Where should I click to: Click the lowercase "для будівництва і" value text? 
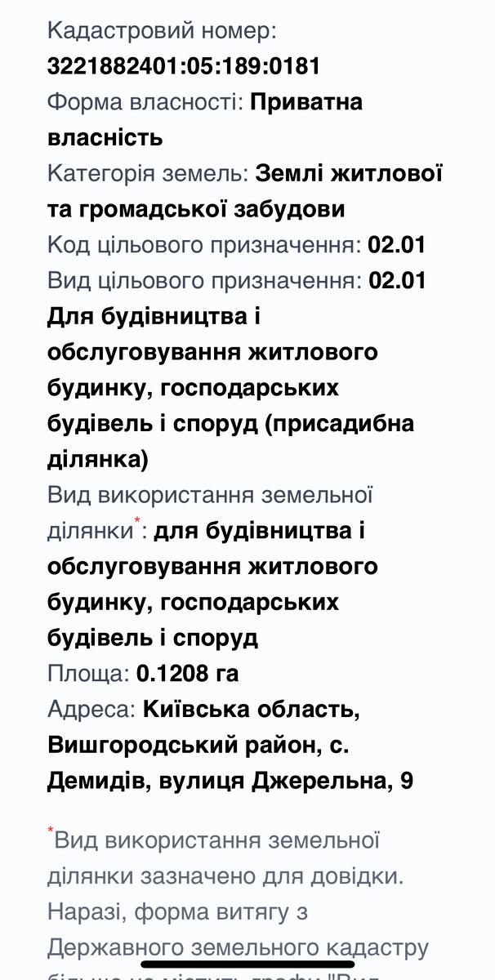259,531
